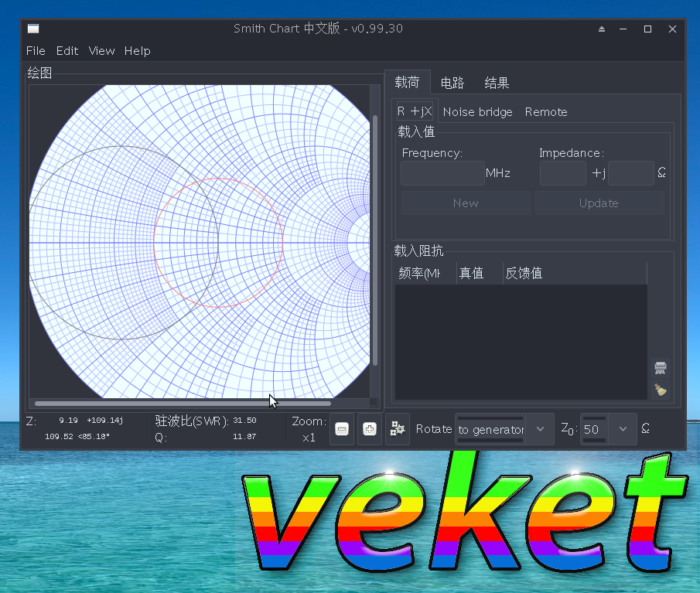Click the Update button
Image resolution: width=700 pixels, height=593 pixels.
599,203
